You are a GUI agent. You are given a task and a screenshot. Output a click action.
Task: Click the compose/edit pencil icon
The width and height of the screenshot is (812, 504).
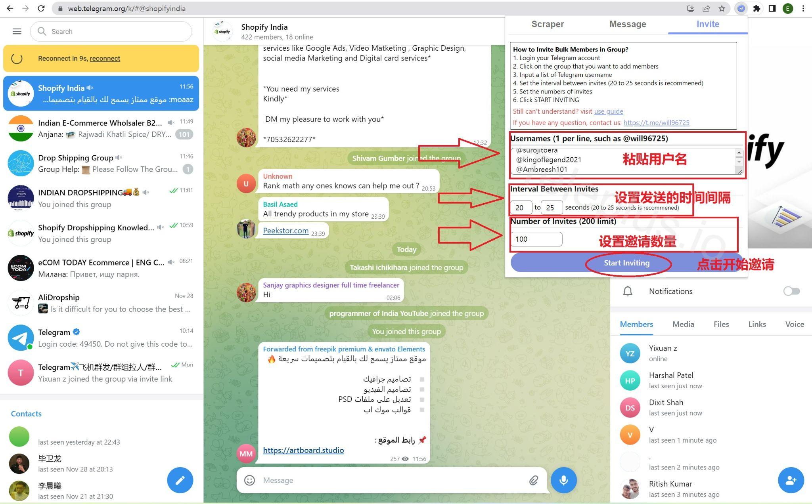(181, 479)
